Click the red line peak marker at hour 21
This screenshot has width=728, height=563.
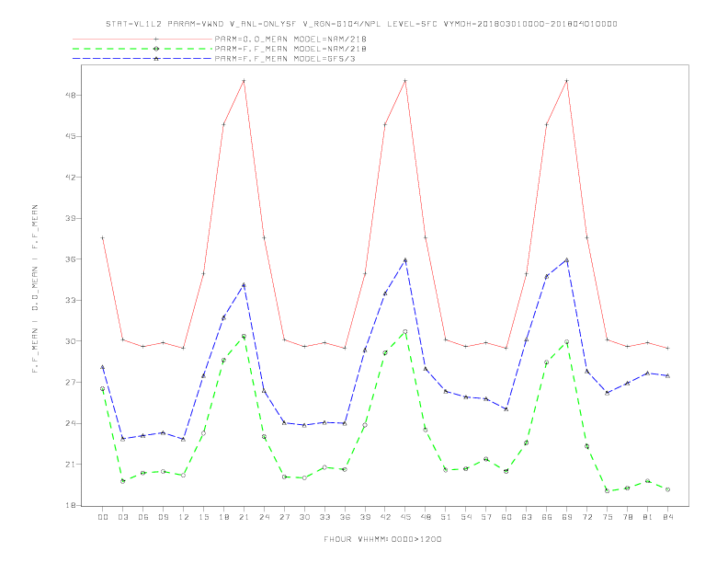[244, 81]
